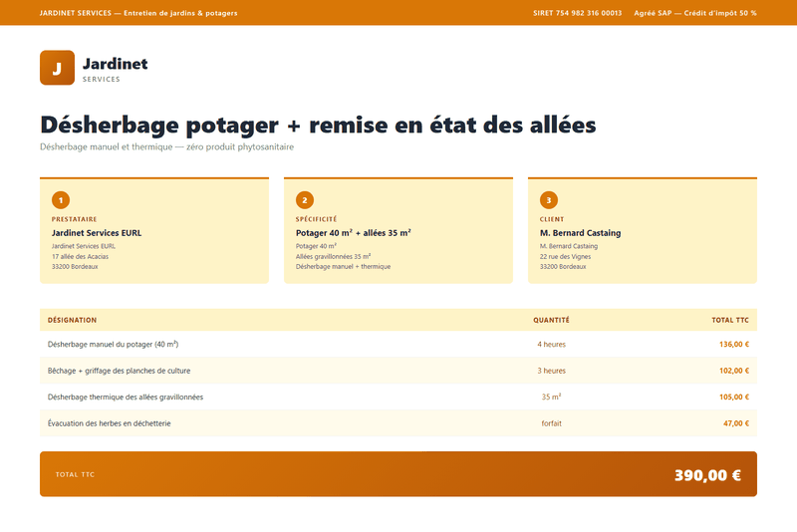
Task: Click the SPÉCIFICITÉ label
Action: point(316,219)
